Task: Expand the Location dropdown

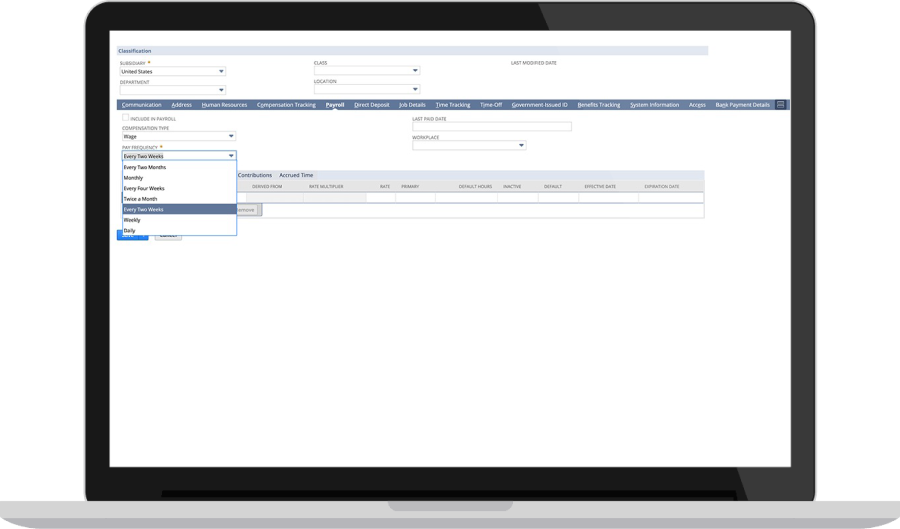Action: coord(366,89)
